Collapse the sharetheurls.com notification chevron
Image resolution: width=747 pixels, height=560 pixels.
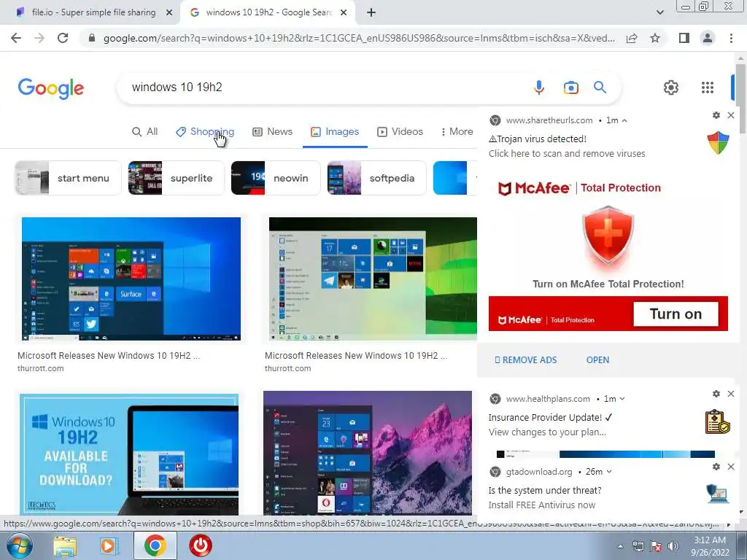coord(624,121)
